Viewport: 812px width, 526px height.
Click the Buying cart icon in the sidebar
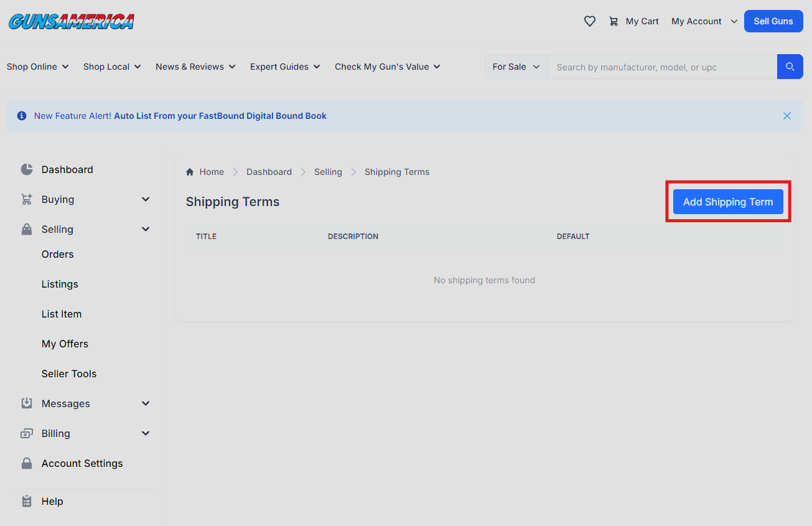[26, 199]
